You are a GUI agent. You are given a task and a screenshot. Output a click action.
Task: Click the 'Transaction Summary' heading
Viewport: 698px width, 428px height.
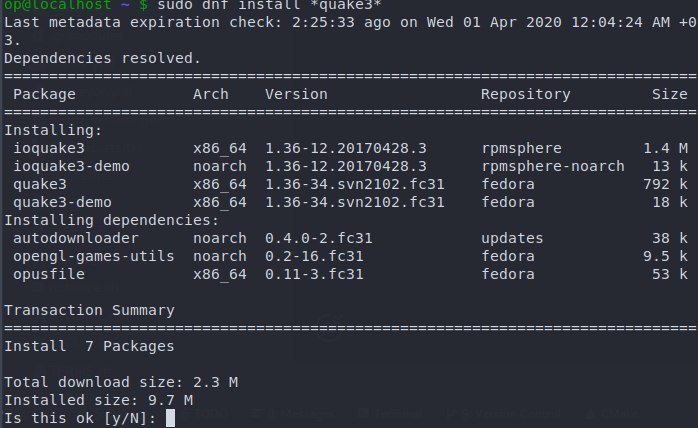[x=89, y=310]
